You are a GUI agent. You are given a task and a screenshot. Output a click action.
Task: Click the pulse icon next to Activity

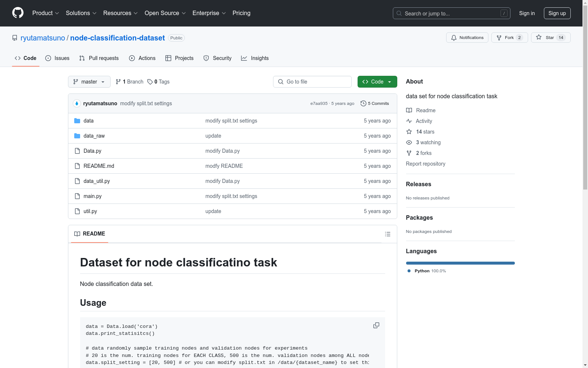(x=409, y=121)
